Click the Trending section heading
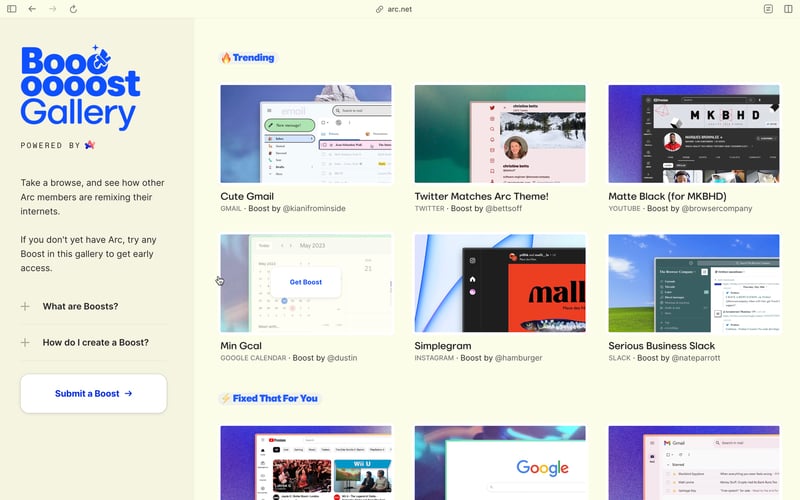This screenshot has height=500, width=800. point(247,58)
